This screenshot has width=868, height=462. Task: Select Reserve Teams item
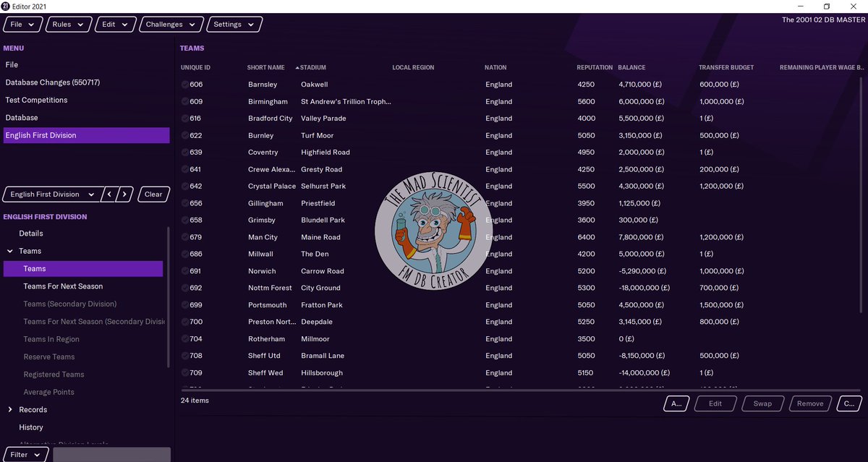[x=48, y=356]
